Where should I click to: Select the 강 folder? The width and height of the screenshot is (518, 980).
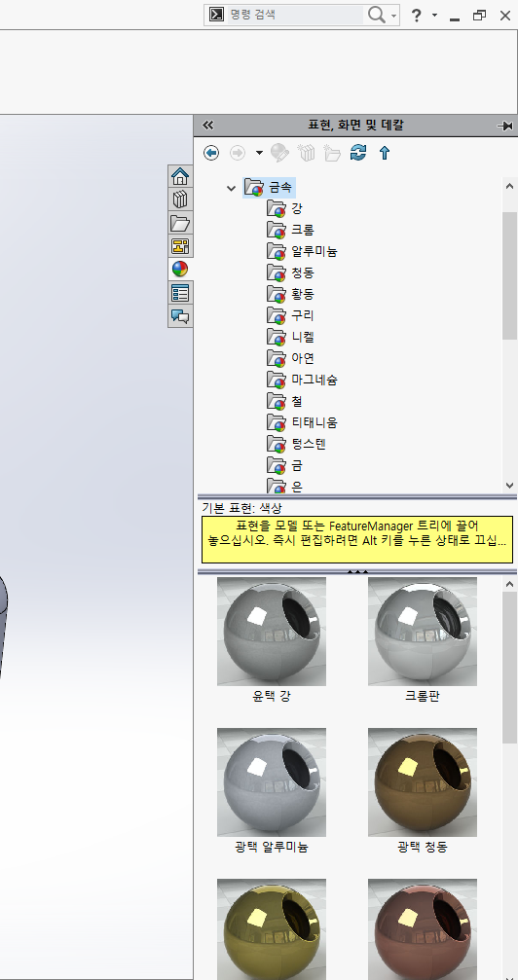(x=284, y=209)
